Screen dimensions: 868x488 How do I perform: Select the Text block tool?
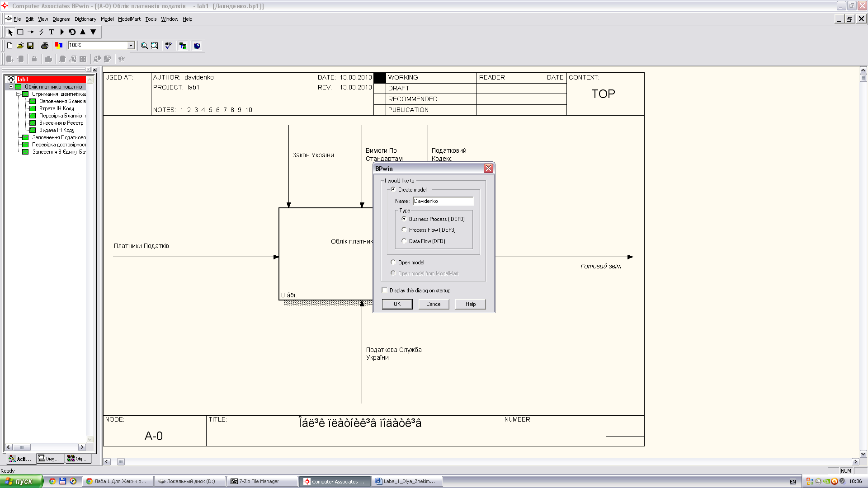coord(52,32)
